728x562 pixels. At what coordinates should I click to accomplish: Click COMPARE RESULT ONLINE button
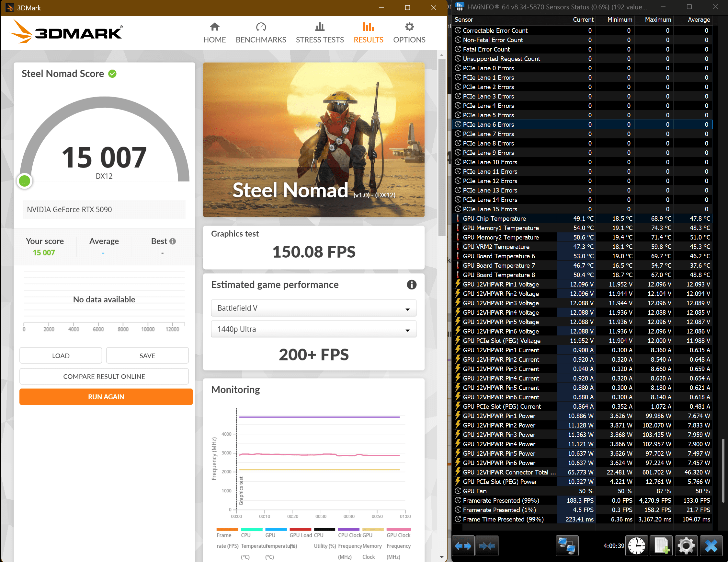pos(104,376)
